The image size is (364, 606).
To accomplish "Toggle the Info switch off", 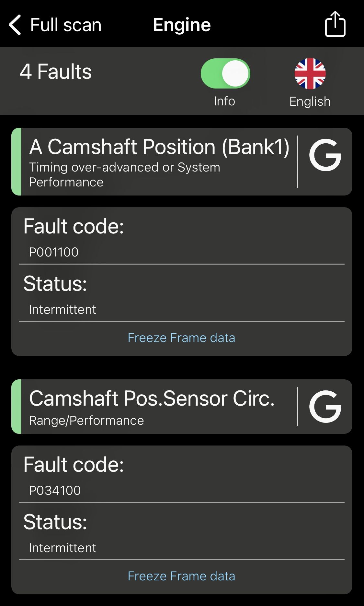I will coord(225,73).
